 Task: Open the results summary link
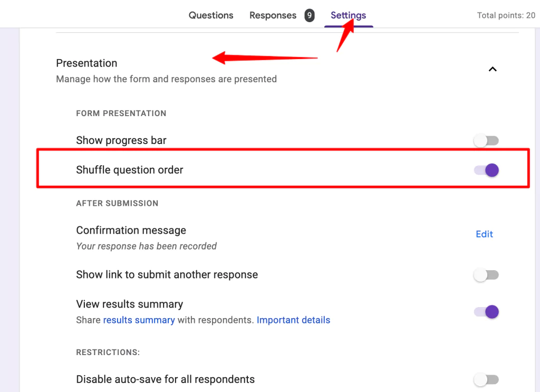click(x=139, y=320)
